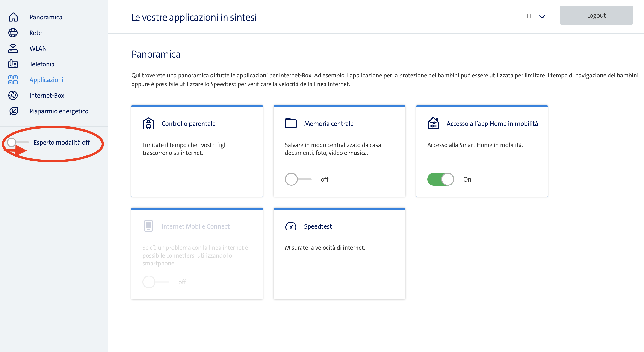Viewport: 644px width, 352px height.
Task: Open the Speedtest application link
Action: point(318,226)
